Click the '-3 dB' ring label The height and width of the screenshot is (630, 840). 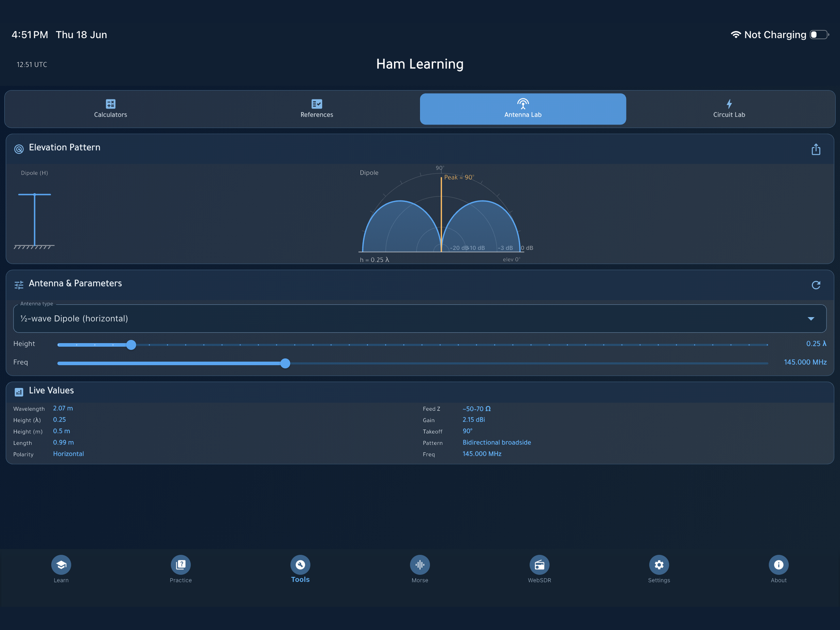(505, 248)
